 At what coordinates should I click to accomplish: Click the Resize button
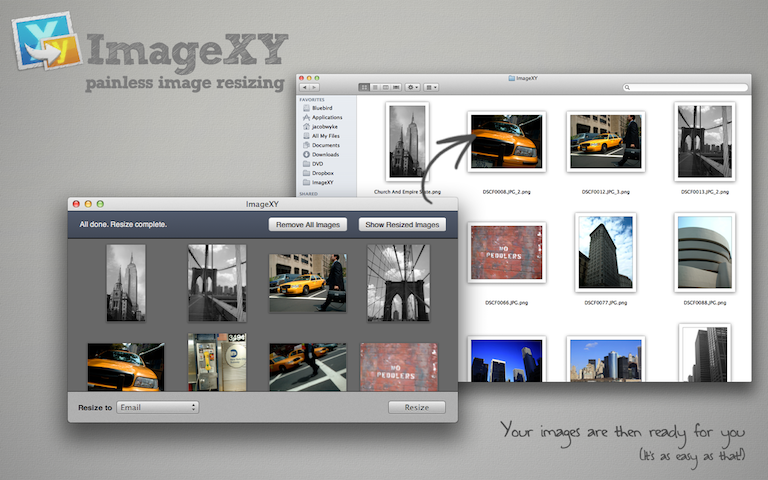point(417,407)
